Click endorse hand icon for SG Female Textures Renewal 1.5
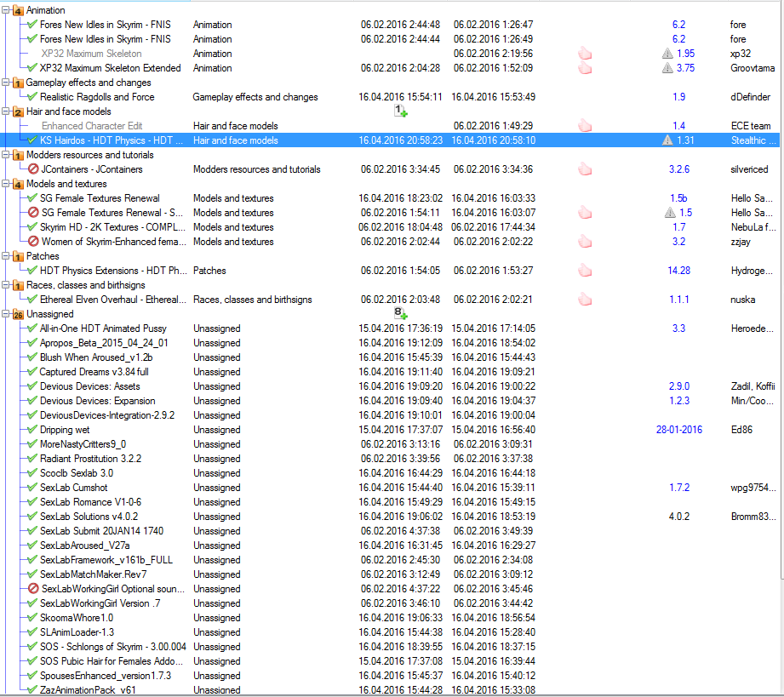 585,213
